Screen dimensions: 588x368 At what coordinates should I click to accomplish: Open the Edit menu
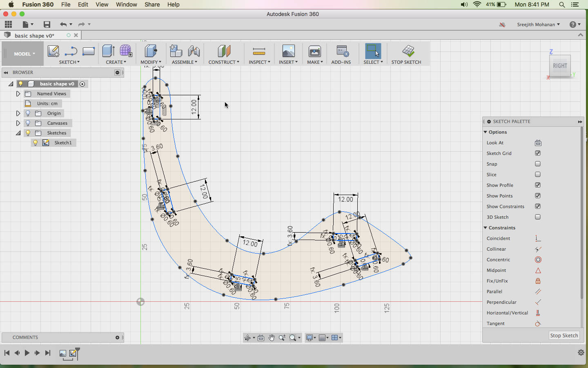coord(83,4)
